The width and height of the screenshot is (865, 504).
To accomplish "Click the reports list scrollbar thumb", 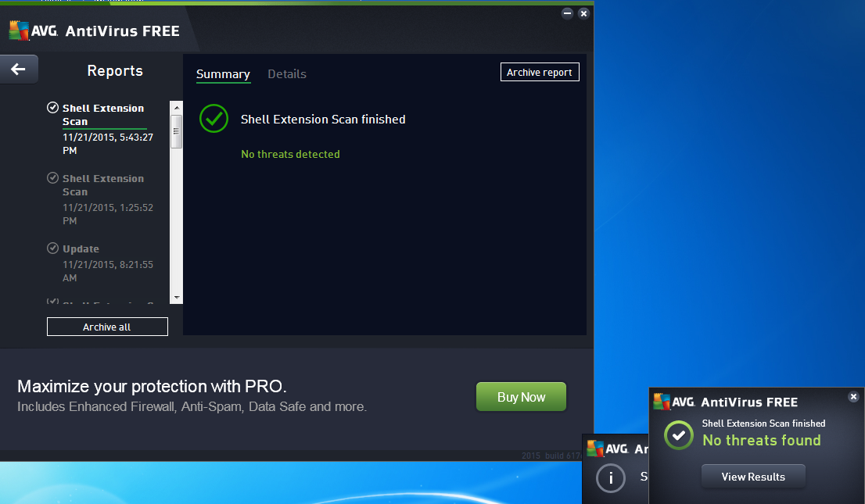I will point(177,131).
